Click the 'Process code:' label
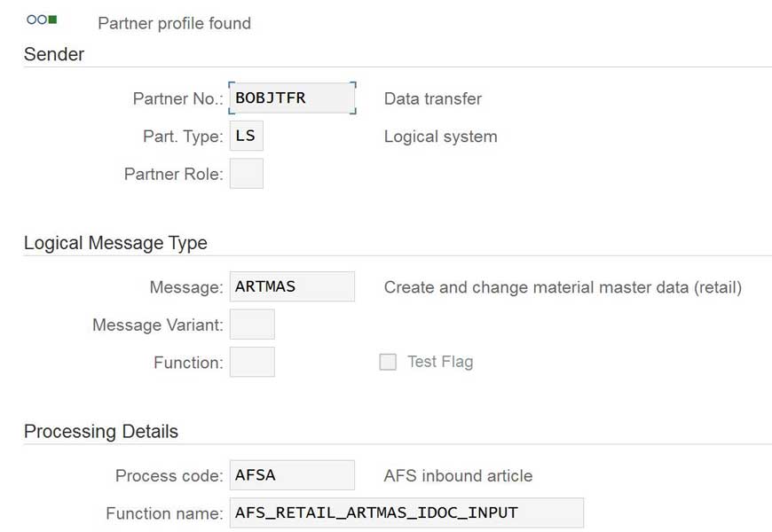 point(169,476)
